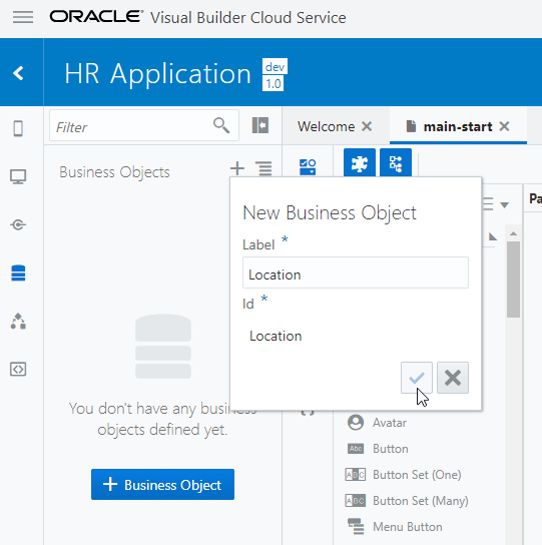Click the back arrow in blue header
Viewport: 542px width, 545px height.
point(18,73)
